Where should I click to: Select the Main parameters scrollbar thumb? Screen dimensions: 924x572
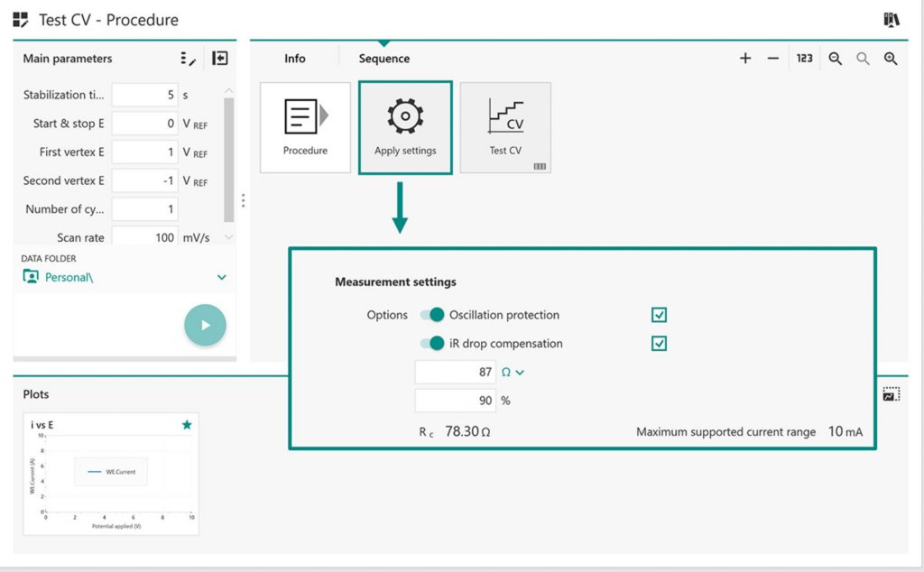coord(228,161)
